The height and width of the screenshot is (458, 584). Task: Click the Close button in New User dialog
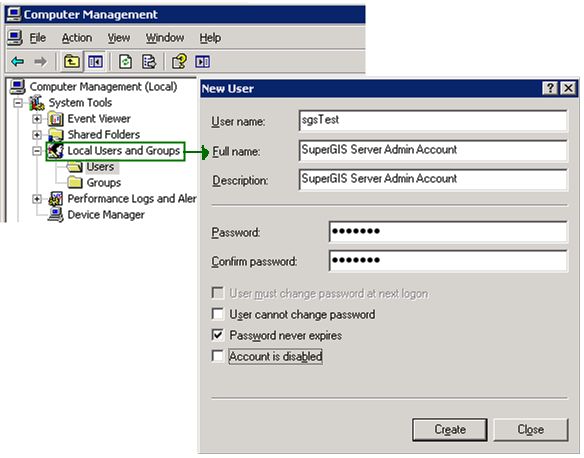[x=531, y=429]
